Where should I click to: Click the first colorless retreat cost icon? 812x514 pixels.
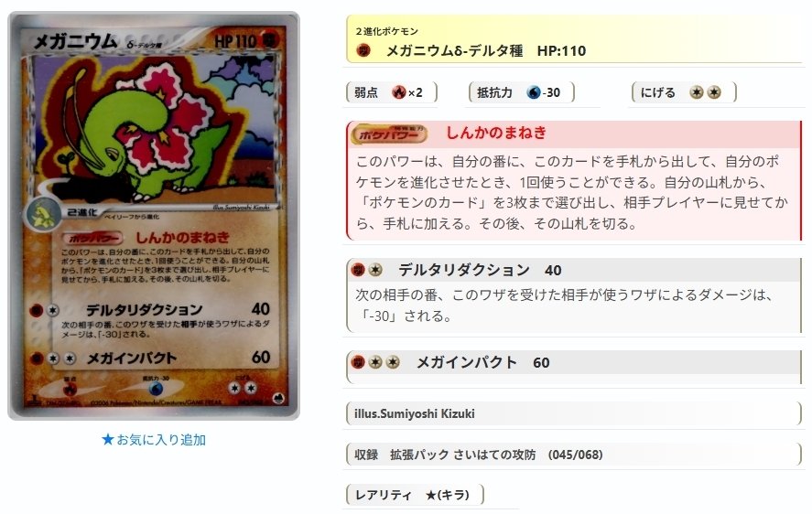tap(697, 92)
